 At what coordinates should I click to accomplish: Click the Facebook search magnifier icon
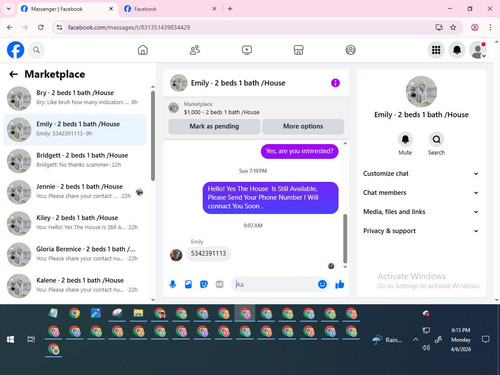tap(36, 50)
